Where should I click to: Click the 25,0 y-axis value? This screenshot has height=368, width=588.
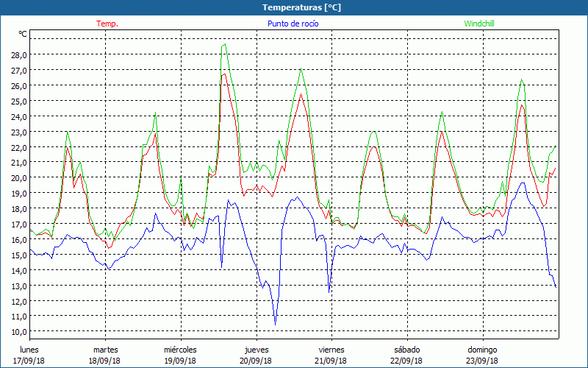click(18, 101)
